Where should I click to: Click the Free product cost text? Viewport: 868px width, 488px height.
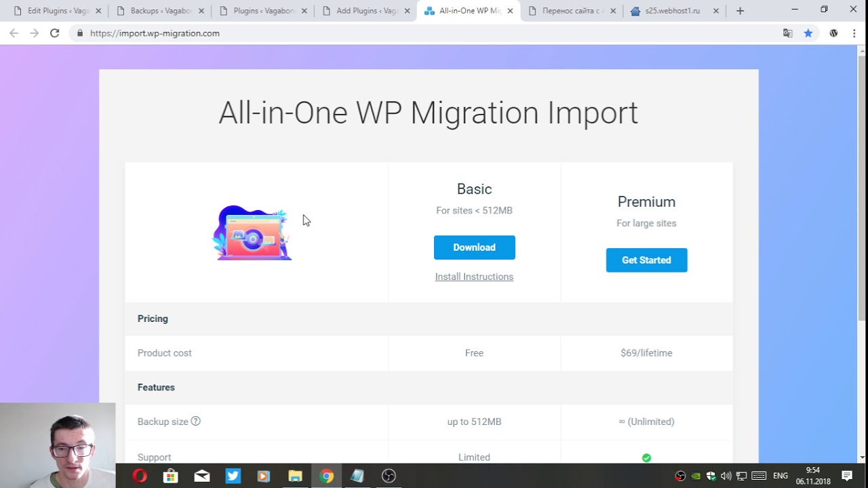coord(474,353)
